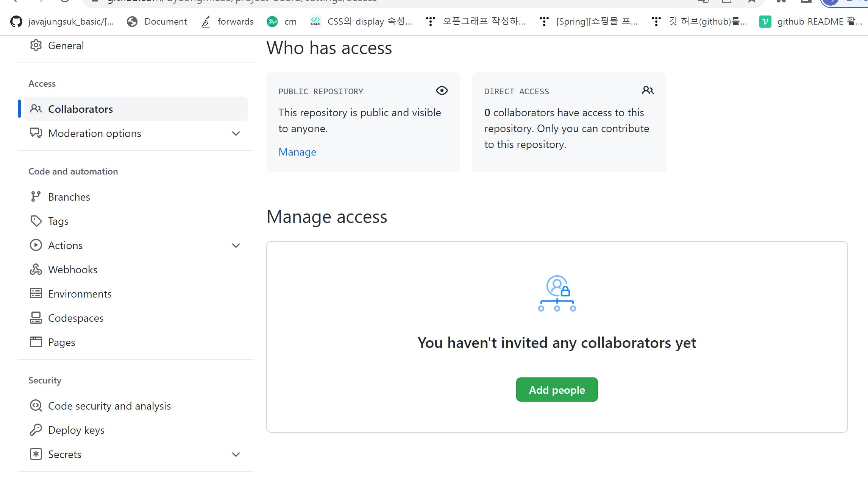Click the people icon on Direct Access card
This screenshot has width=868, height=480.
[x=648, y=91]
